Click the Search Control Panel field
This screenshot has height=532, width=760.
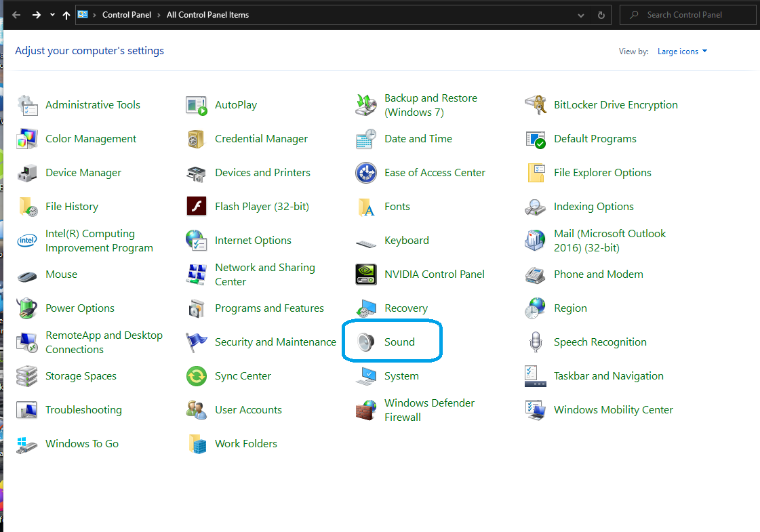[x=688, y=14]
